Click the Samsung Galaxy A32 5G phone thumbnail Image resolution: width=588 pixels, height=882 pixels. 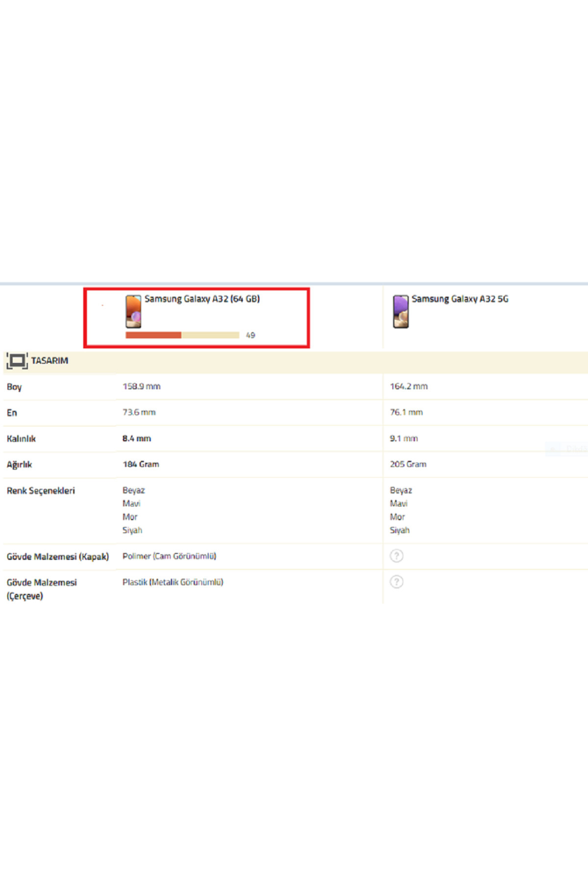[400, 311]
